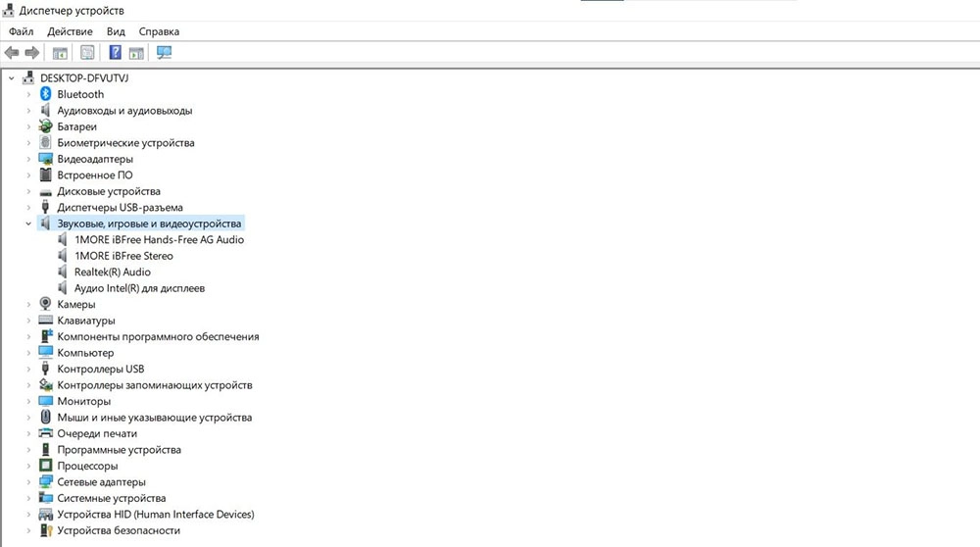Expand the Сетевые адаптеры category
The height and width of the screenshot is (547, 980).
[28, 482]
